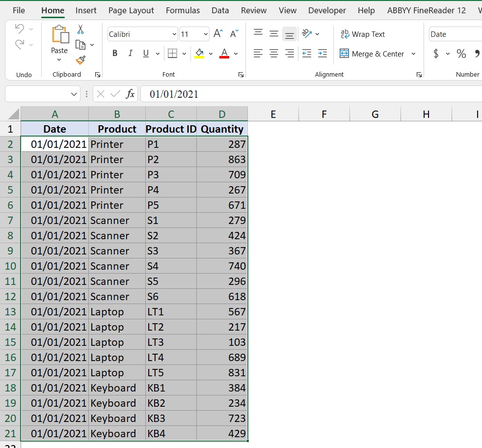Click the Center horizontal alignment icon

274,54
